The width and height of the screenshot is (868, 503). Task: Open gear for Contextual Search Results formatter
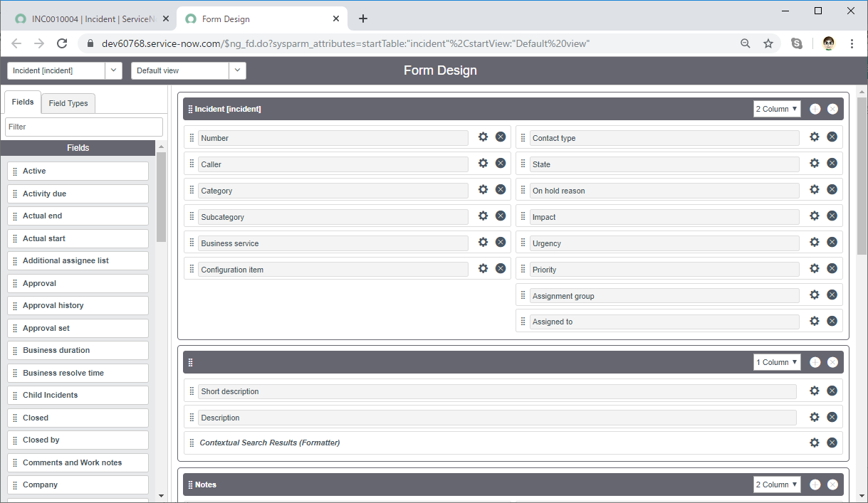coord(815,443)
